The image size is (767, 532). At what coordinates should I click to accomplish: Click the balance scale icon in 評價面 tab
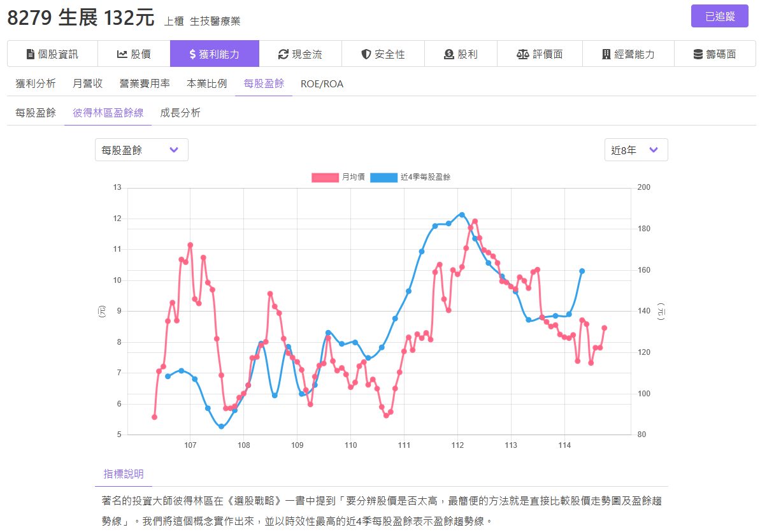(x=523, y=54)
